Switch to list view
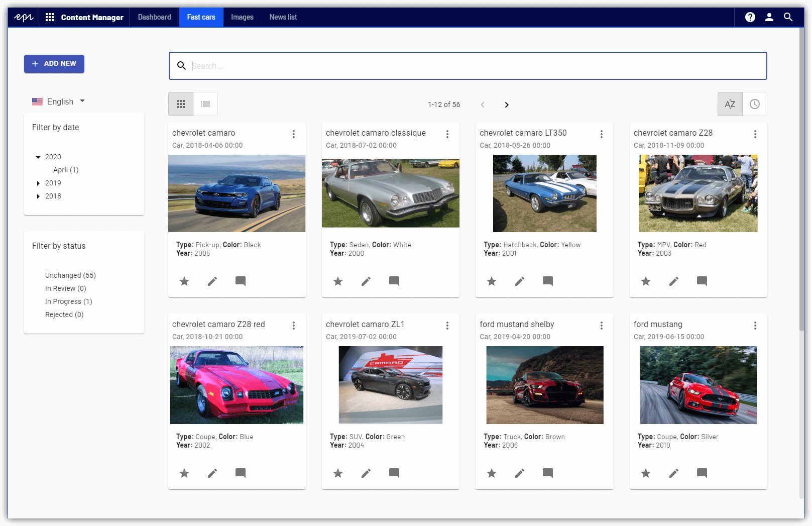 205,104
